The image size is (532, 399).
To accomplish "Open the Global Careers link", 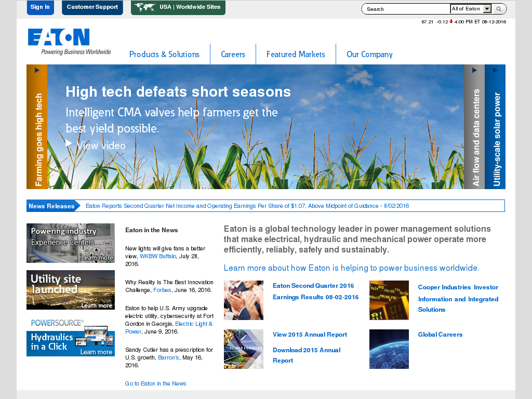I will coord(440,335).
